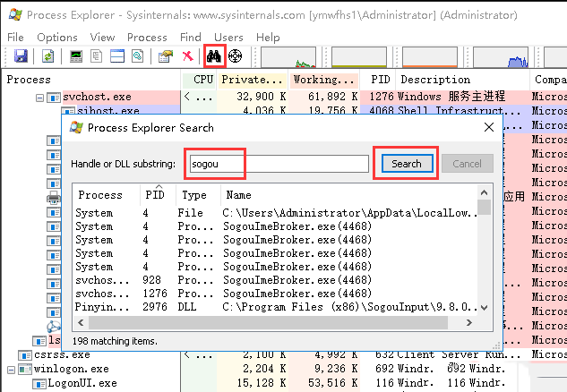The image size is (567, 392).
Task: Sort by main window PID column header
Action: [378, 80]
